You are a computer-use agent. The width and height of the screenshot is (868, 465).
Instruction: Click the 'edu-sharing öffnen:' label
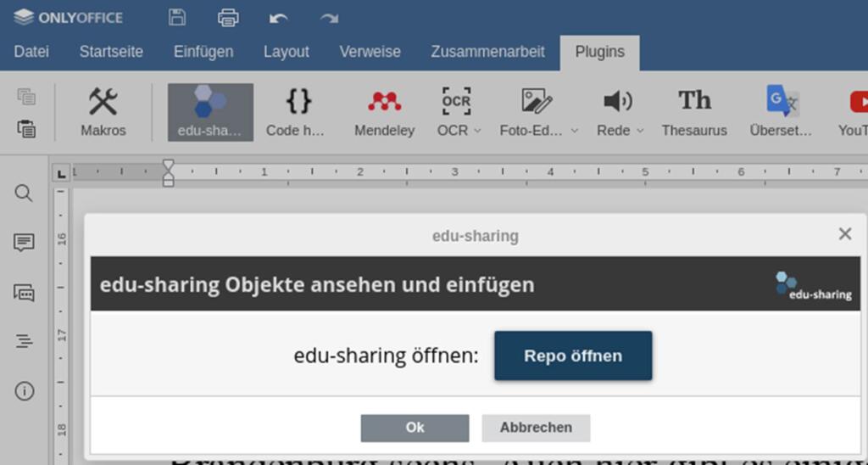point(386,356)
